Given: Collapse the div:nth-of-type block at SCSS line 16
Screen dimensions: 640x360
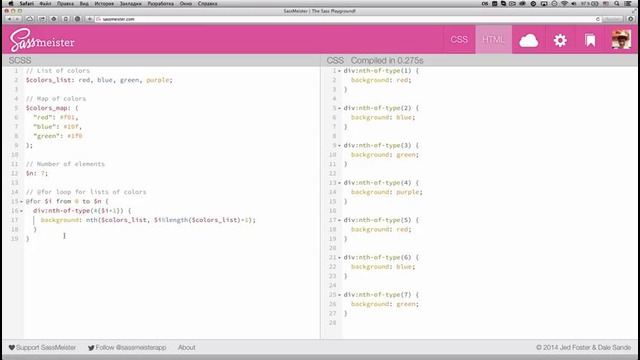Looking at the screenshot, I should (21, 211).
